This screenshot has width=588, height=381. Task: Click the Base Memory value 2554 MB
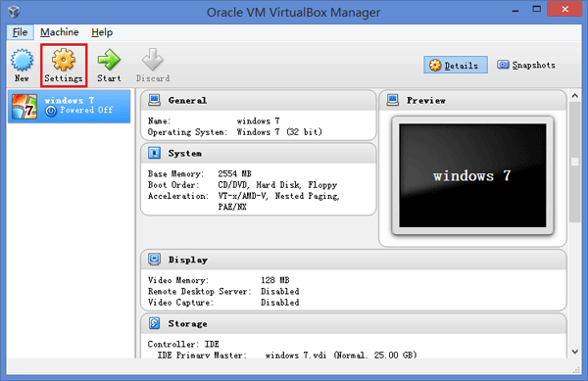coord(235,173)
